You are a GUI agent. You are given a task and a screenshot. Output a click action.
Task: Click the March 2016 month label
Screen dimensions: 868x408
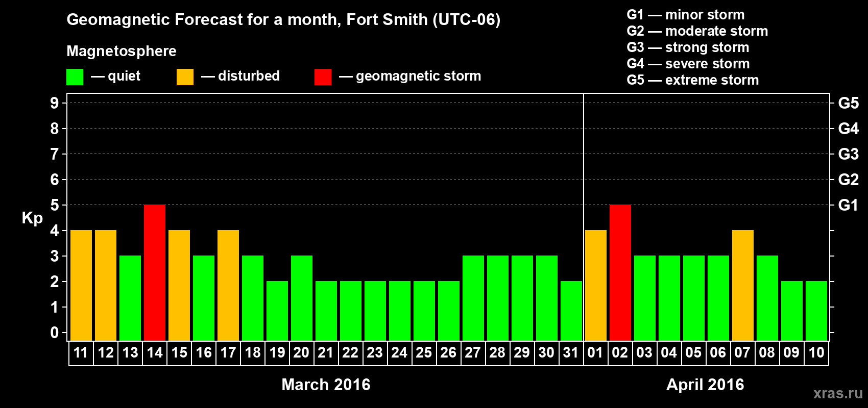(326, 385)
